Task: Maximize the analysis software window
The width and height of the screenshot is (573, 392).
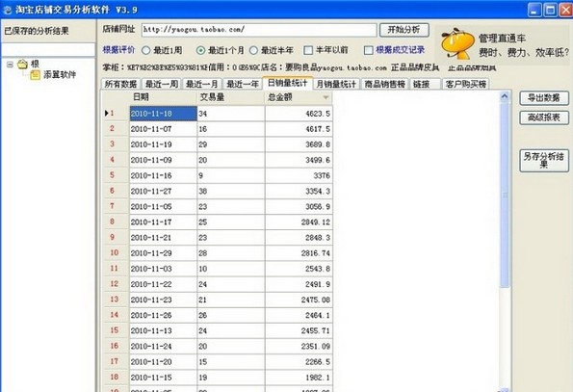Action: click(550, 10)
